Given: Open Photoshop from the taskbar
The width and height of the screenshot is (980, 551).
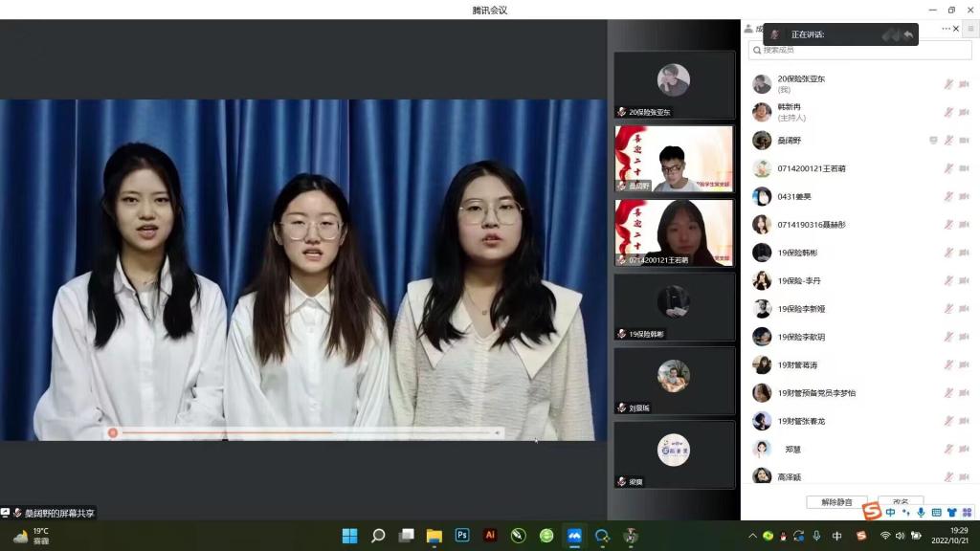Looking at the screenshot, I should coord(462,536).
